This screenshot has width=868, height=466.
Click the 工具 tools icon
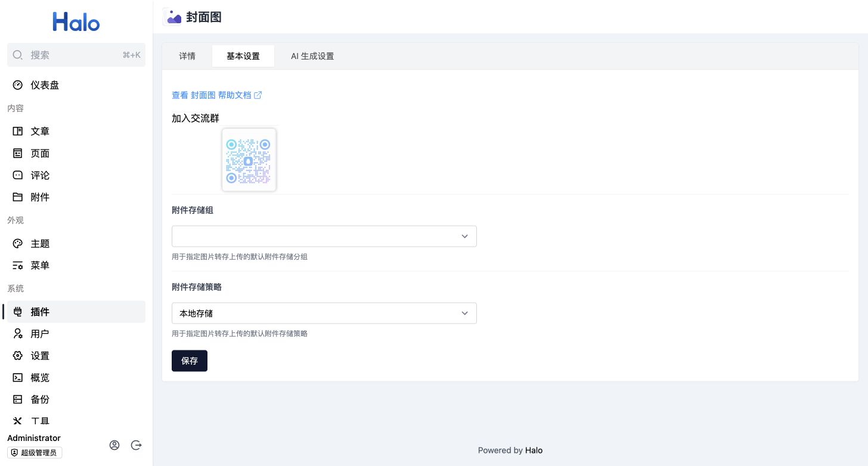18,421
